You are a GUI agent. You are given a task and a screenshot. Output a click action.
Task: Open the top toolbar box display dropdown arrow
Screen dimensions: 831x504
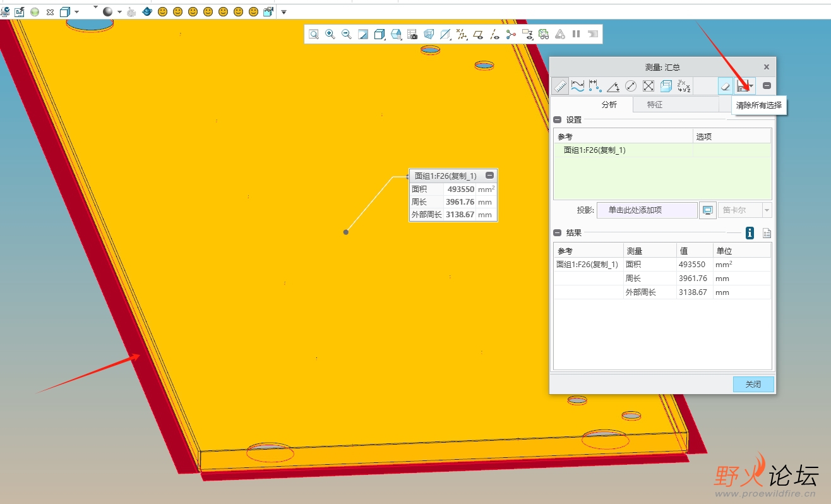76,12
